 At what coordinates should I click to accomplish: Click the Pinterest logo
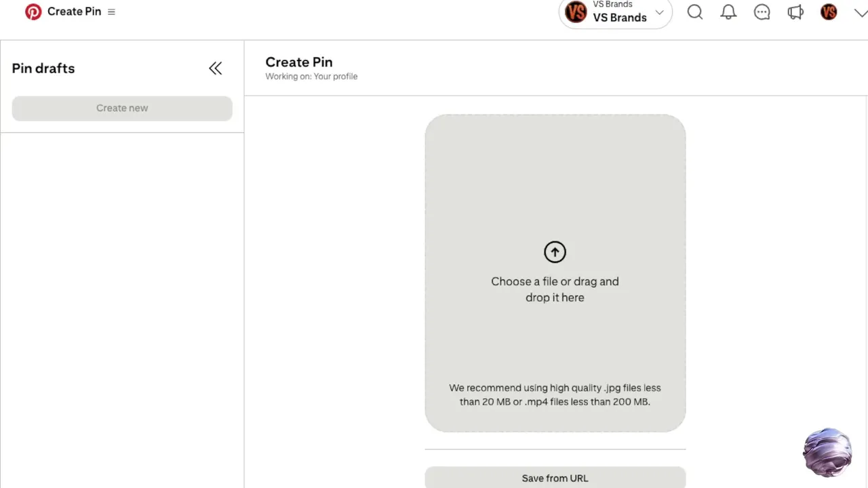33,12
